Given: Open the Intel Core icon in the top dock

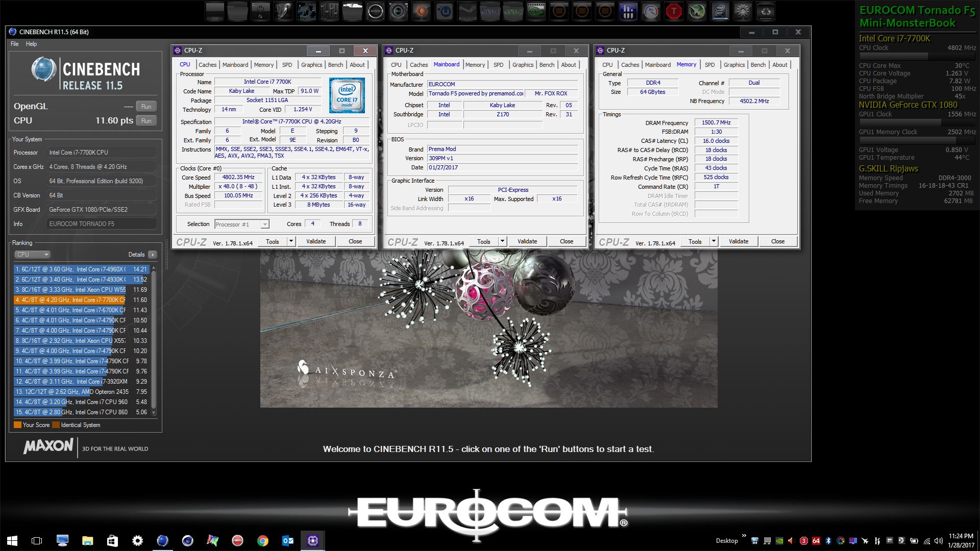Looking at the screenshot, I should (x=720, y=11).
